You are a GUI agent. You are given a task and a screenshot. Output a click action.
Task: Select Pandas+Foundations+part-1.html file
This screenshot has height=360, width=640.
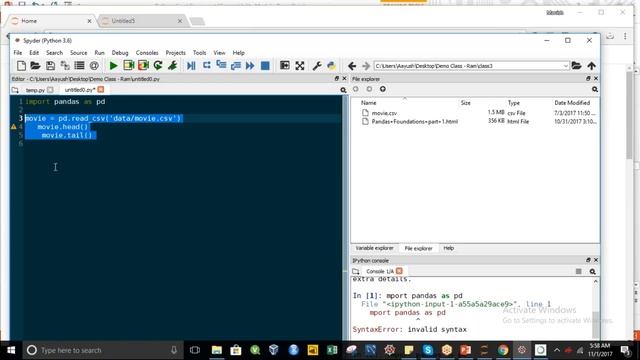click(414, 122)
